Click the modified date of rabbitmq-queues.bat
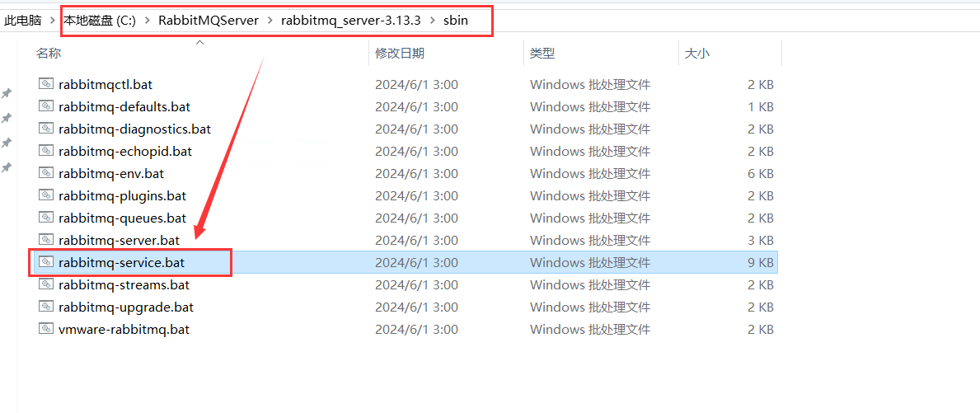This screenshot has width=980, height=413. pos(416,218)
